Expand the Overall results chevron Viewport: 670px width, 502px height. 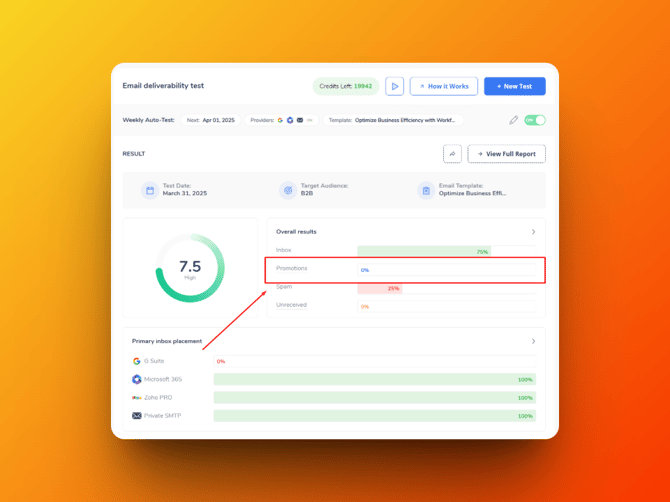pyautogui.click(x=533, y=232)
